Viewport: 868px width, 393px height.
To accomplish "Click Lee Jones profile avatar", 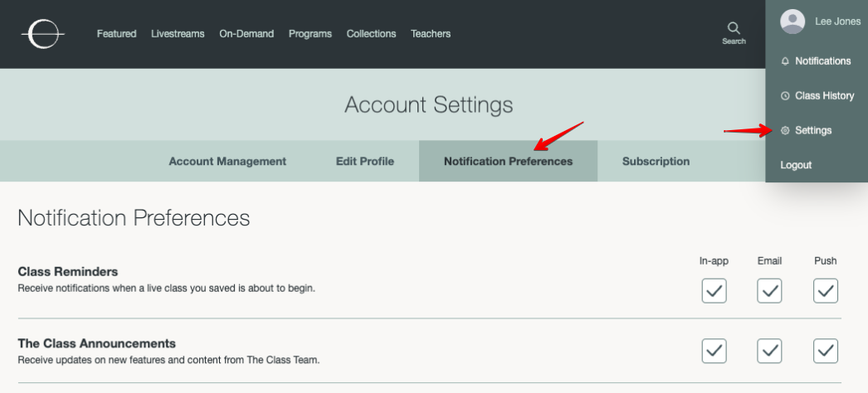I will (x=792, y=22).
